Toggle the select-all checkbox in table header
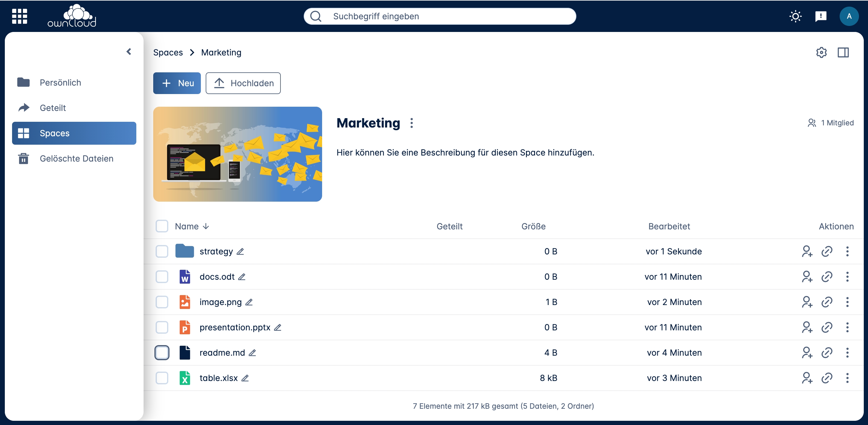 click(x=162, y=226)
